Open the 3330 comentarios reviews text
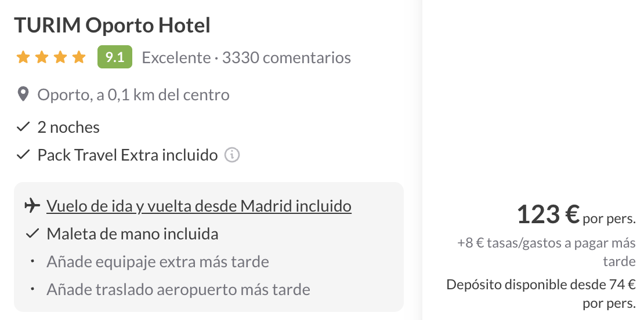This screenshot has height=320, width=644. pos(286,58)
